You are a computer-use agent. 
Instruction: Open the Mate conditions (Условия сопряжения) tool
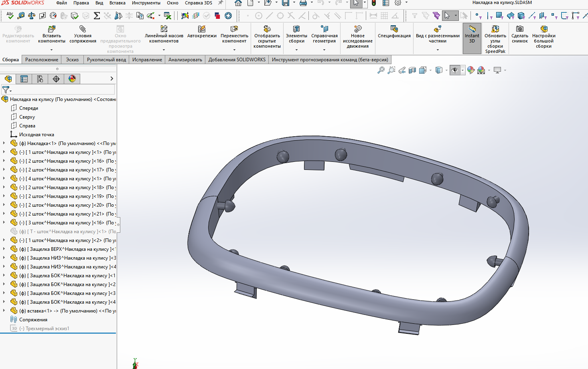[x=83, y=29]
